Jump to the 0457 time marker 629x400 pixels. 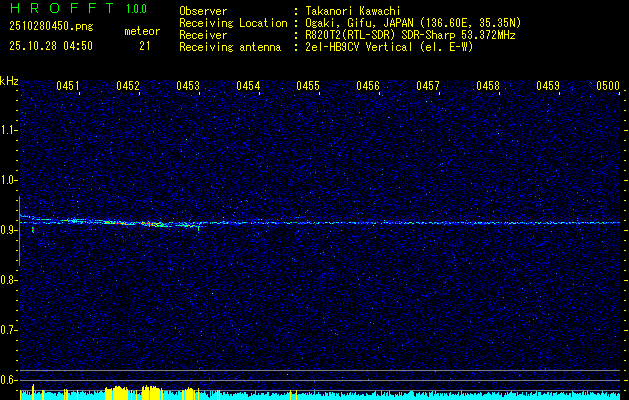428,87
